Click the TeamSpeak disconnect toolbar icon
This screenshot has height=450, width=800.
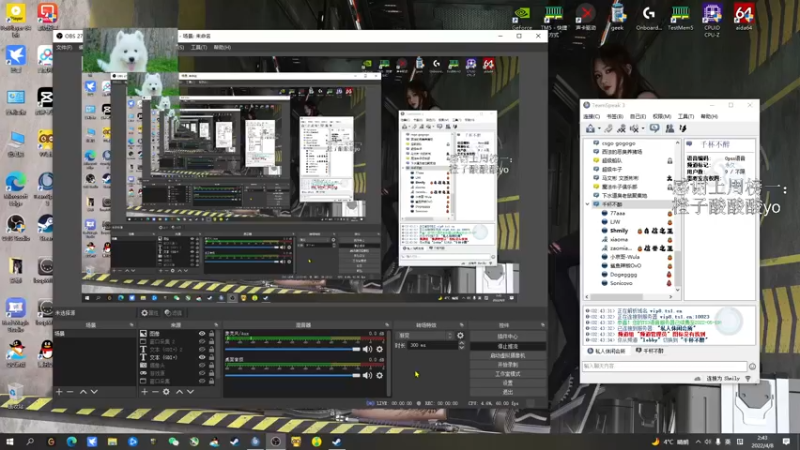point(608,128)
